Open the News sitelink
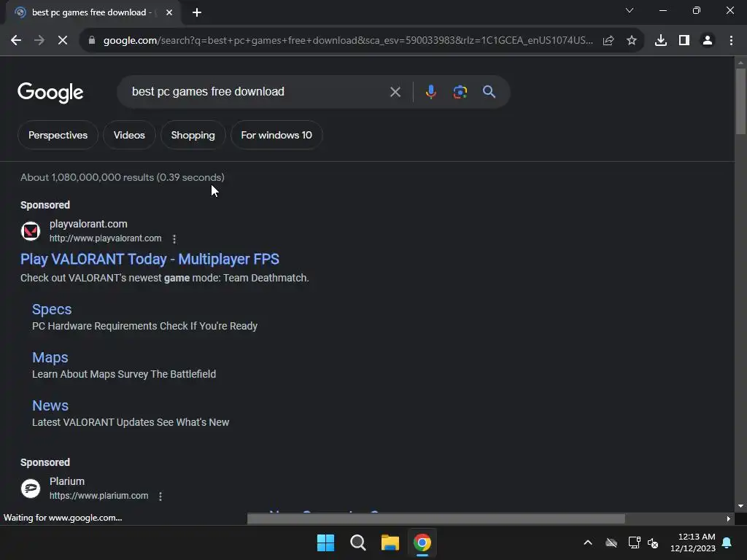 pyautogui.click(x=50, y=405)
